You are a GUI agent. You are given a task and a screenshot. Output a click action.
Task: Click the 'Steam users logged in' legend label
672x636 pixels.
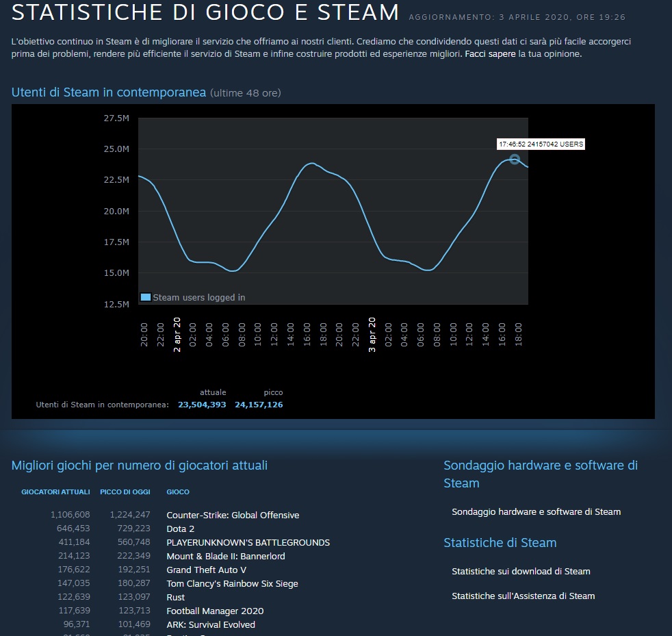click(x=199, y=297)
